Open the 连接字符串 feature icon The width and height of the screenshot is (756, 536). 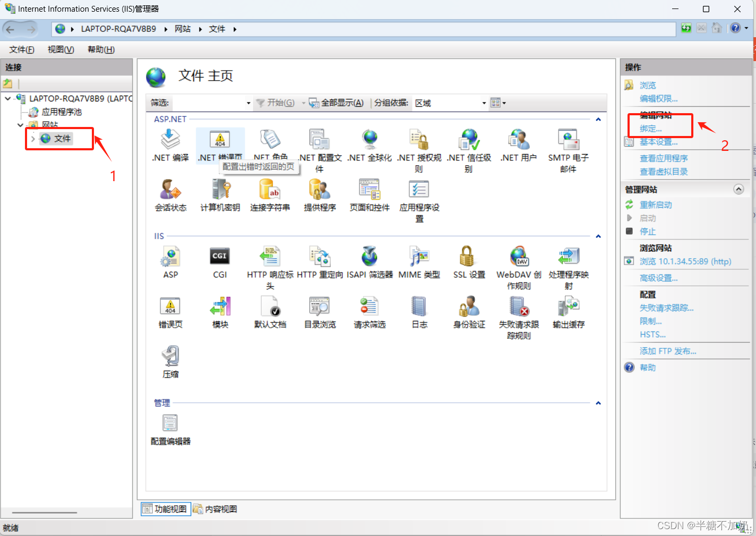[x=270, y=189]
